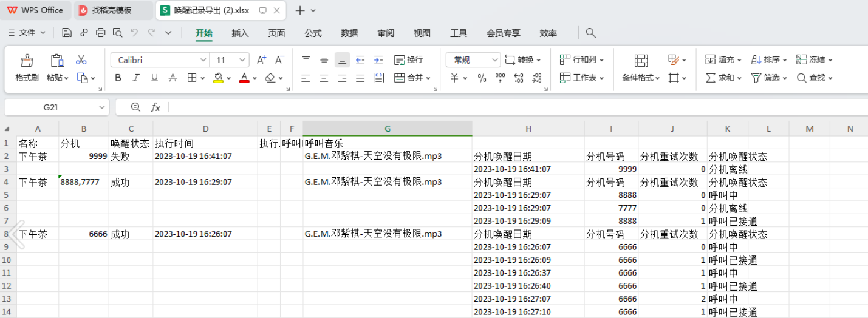Viewport: 868px width, 318px height.
Task: Click the print icon in quick access toolbar
Action: [x=101, y=33]
